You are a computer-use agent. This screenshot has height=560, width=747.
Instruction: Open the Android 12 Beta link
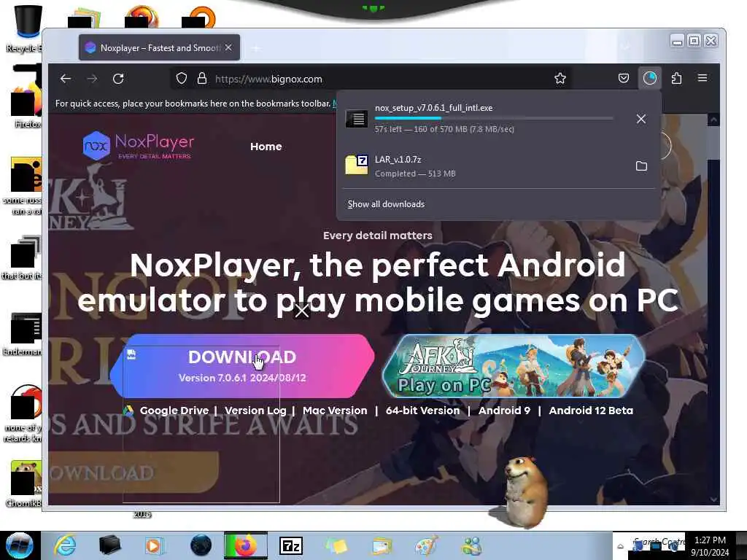point(591,411)
